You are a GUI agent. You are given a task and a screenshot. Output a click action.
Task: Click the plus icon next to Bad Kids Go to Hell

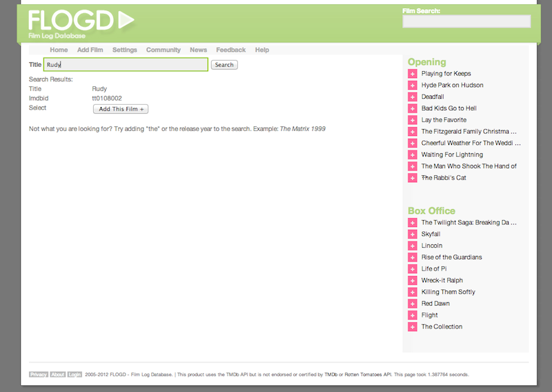(x=412, y=108)
